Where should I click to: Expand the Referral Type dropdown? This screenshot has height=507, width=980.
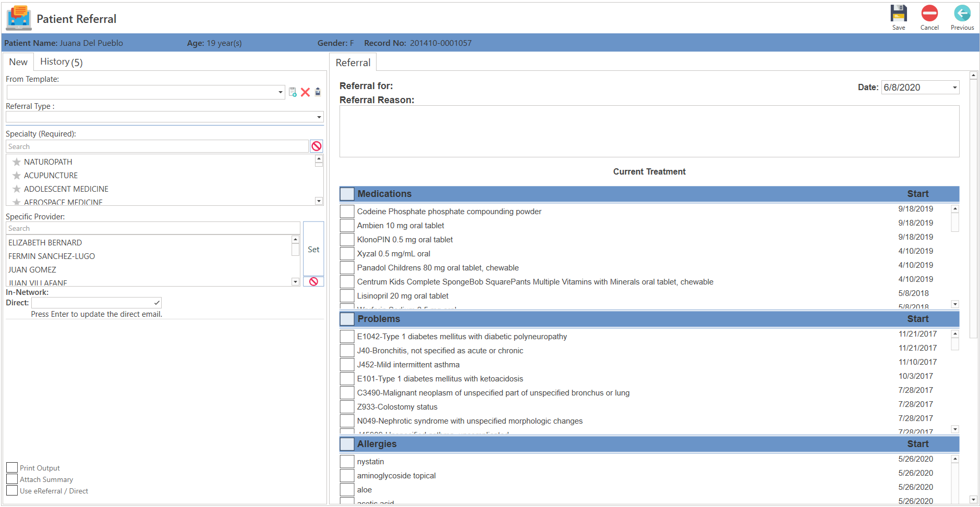click(x=319, y=117)
